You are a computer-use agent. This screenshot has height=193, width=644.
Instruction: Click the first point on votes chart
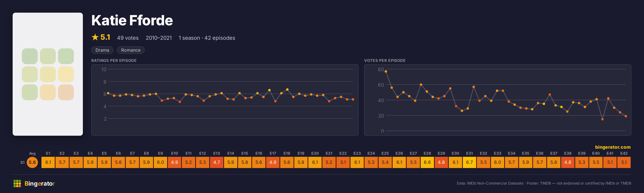(x=386, y=72)
